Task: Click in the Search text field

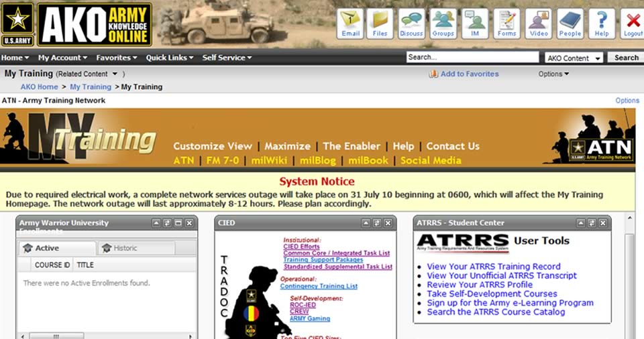Action: (472, 57)
